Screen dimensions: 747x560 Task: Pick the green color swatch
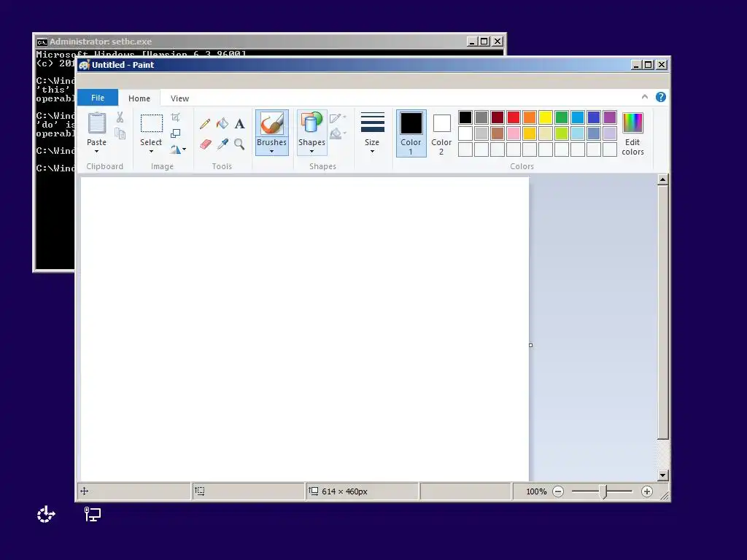point(562,117)
